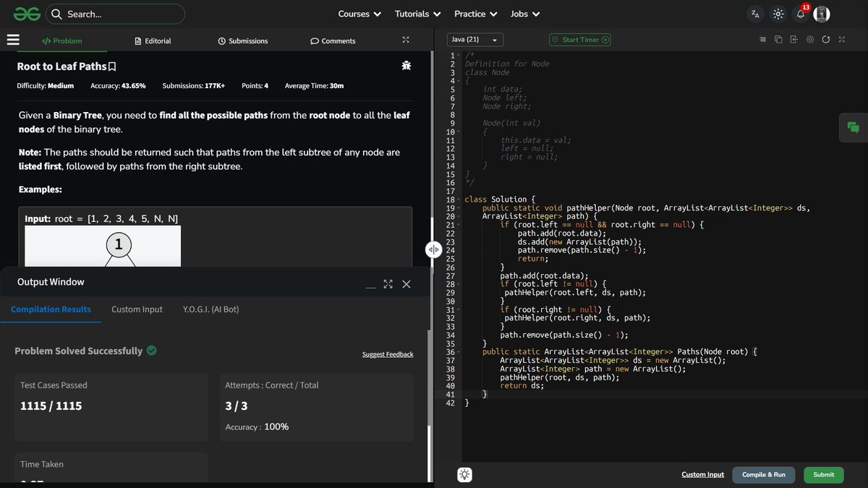868x488 pixels.
Task: Click the import/export code icon
Action: 793,39
